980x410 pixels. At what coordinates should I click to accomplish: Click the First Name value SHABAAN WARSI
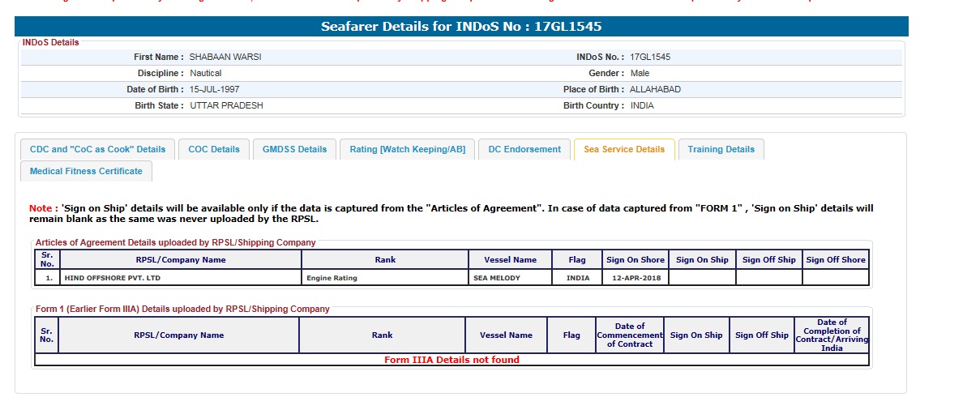(225, 58)
